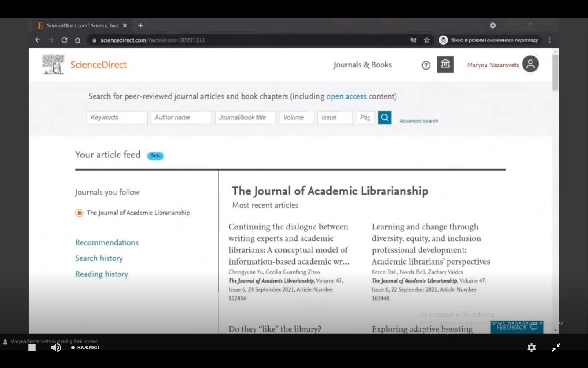The width and height of the screenshot is (588, 368).
Task: Open The Journal of Academic Librarianship heading
Action: [x=330, y=191]
